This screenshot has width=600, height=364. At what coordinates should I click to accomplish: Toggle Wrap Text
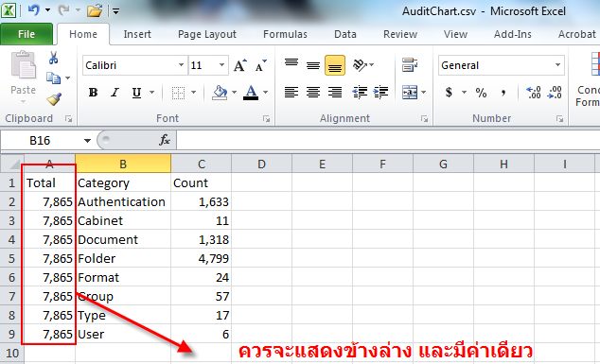pyautogui.click(x=410, y=65)
